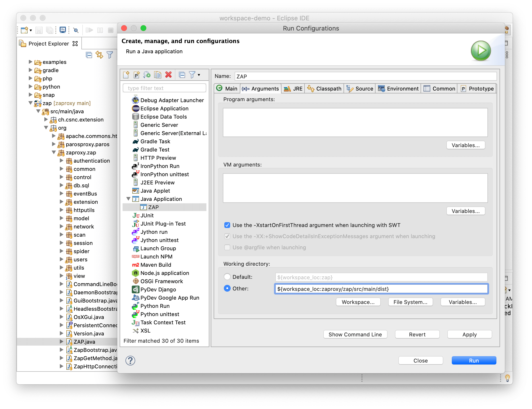Click the New launch configuration icon

click(x=126, y=75)
